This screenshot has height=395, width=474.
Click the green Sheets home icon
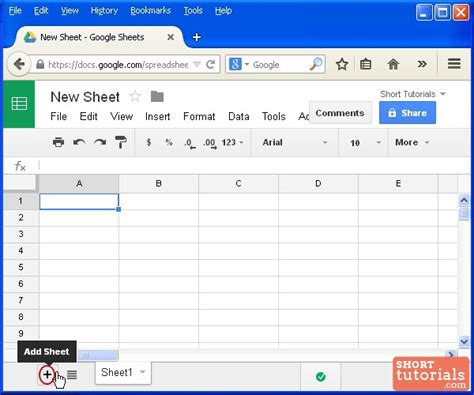[19, 104]
